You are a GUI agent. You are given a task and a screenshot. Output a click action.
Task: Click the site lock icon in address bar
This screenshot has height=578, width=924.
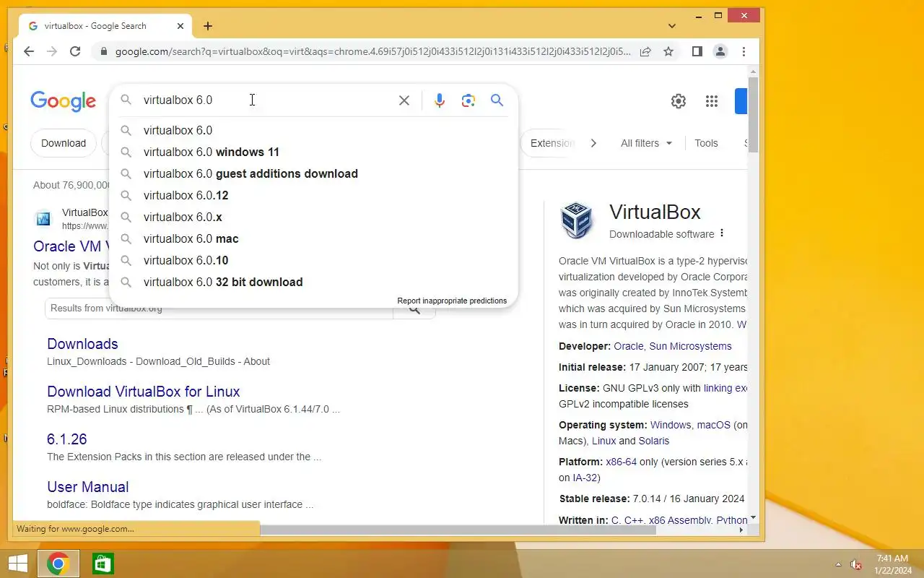click(104, 52)
